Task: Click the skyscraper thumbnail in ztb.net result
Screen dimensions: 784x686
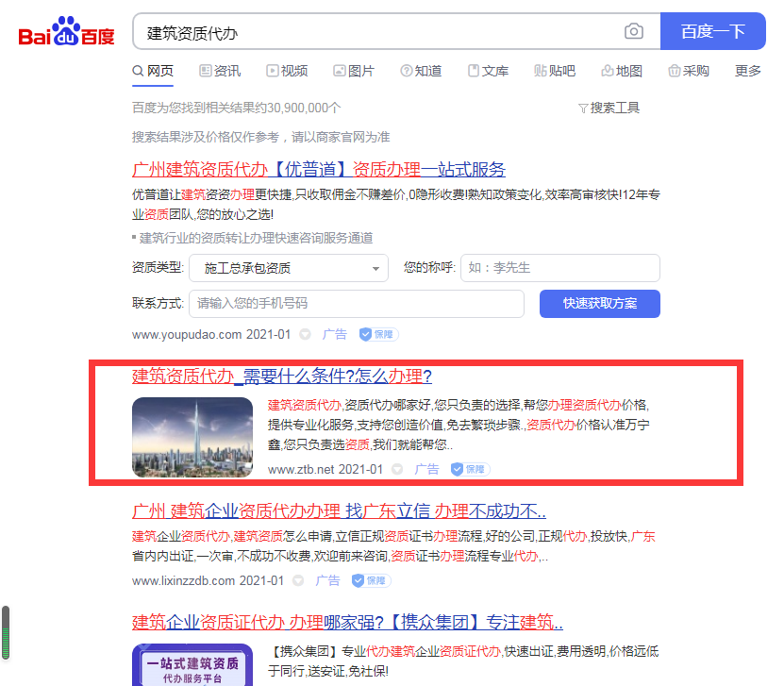Action: pos(192,438)
